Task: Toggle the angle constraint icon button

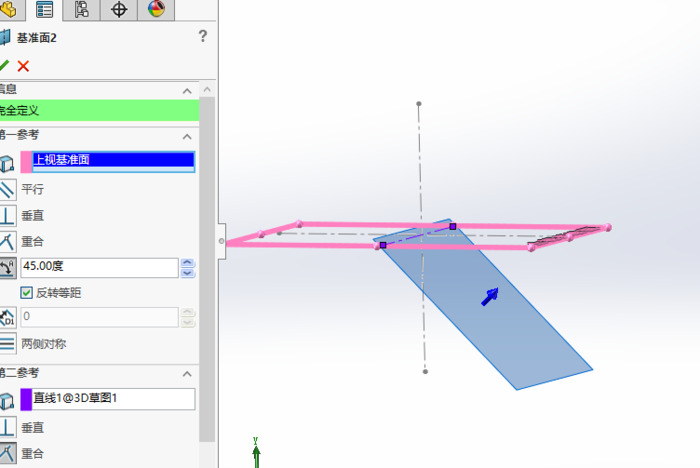Action: 7,268
